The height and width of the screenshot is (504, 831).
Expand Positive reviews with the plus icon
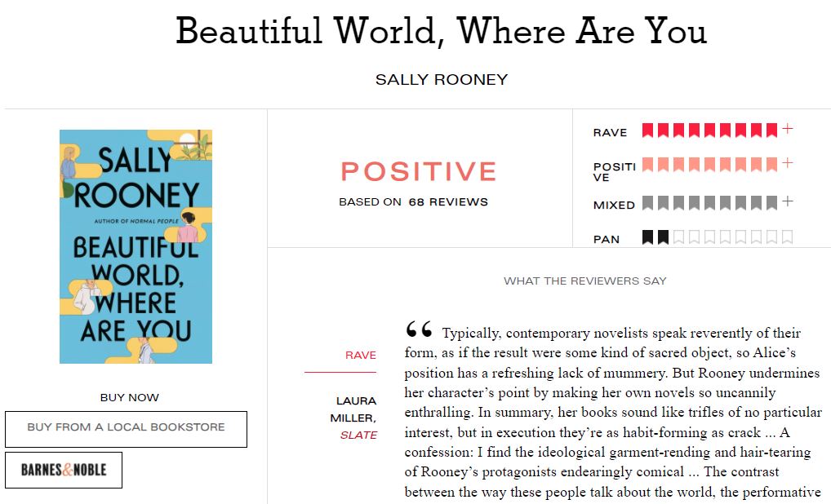click(x=788, y=162)
